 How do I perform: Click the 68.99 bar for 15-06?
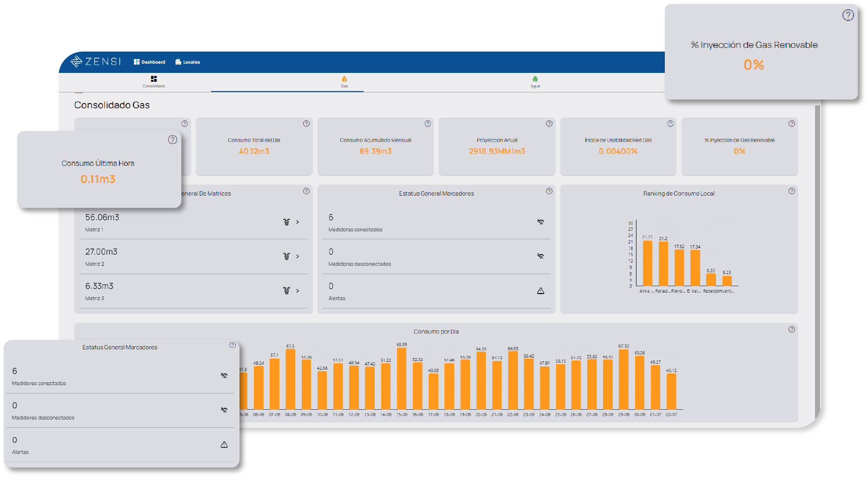[402, 379]
